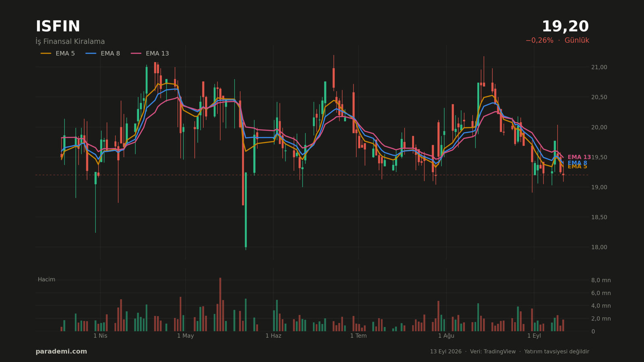Click the ISFIN ticker title
Screen dimensions: 644x362
[x=58, y=27]
